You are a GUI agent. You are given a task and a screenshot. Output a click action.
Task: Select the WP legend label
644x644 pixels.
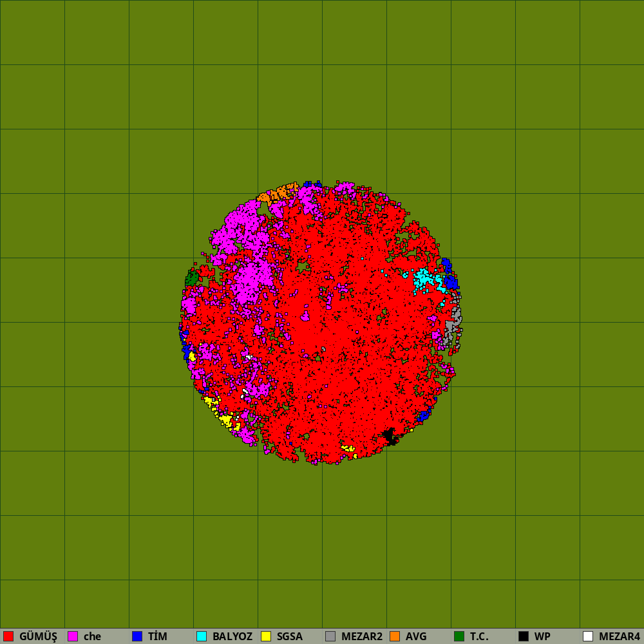tap(542, 637)
